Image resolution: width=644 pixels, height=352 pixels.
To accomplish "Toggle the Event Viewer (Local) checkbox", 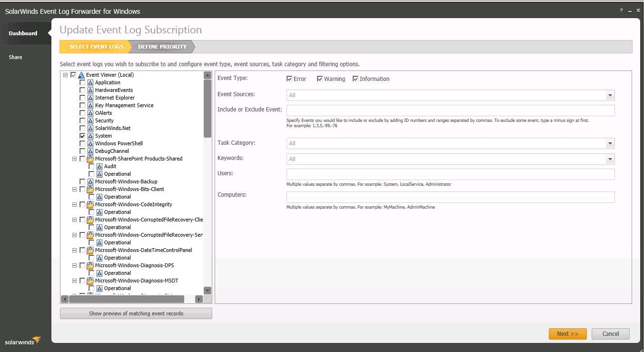I will pyautogui.click(x=73, y=75).
